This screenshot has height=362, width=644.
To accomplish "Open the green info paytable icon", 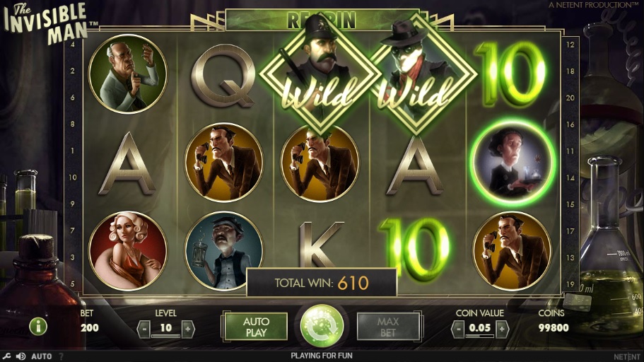I will pyautogui.click(x=38, y=327).
